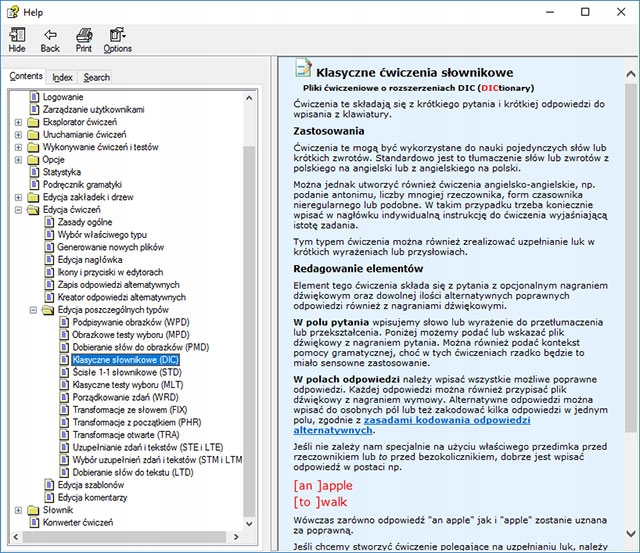Click the Print toolbar icon
The image size is (640, 553).
point(83,40)
